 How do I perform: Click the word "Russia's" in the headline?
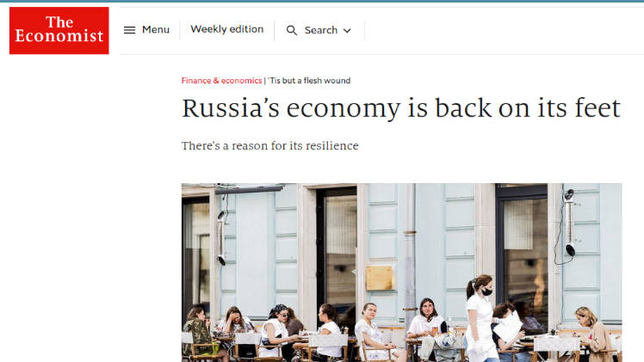[x=231, y=108]
